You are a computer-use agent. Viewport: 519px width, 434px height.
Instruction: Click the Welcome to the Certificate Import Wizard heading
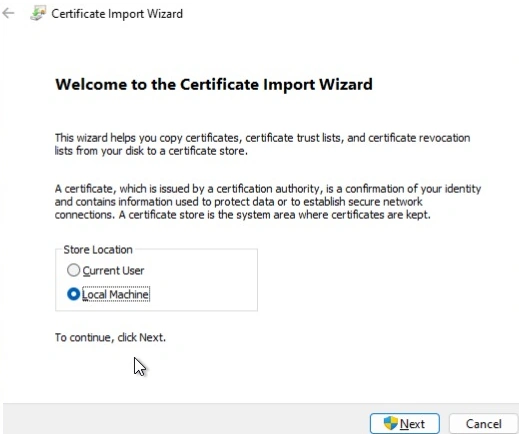(214, 84)
